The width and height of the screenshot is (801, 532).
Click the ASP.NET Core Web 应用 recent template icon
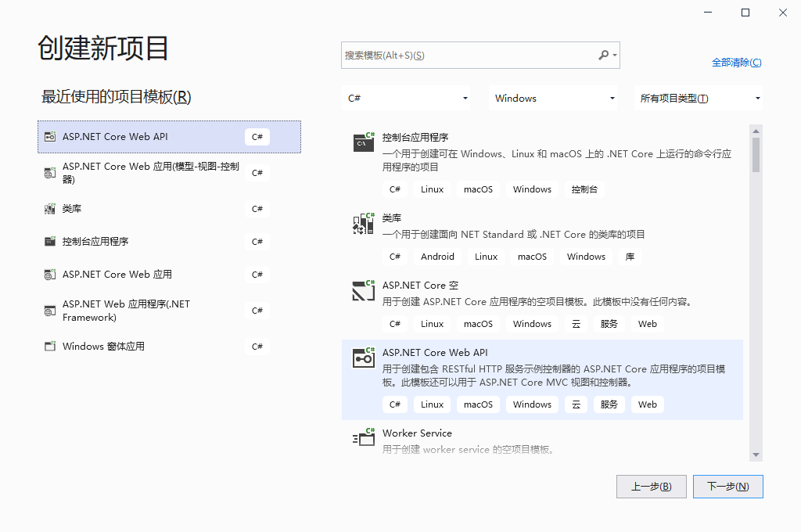tap(50, 275)
